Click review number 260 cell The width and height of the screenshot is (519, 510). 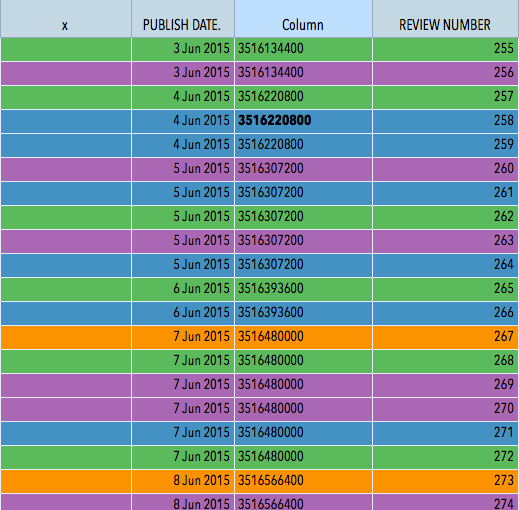[446, 169]
